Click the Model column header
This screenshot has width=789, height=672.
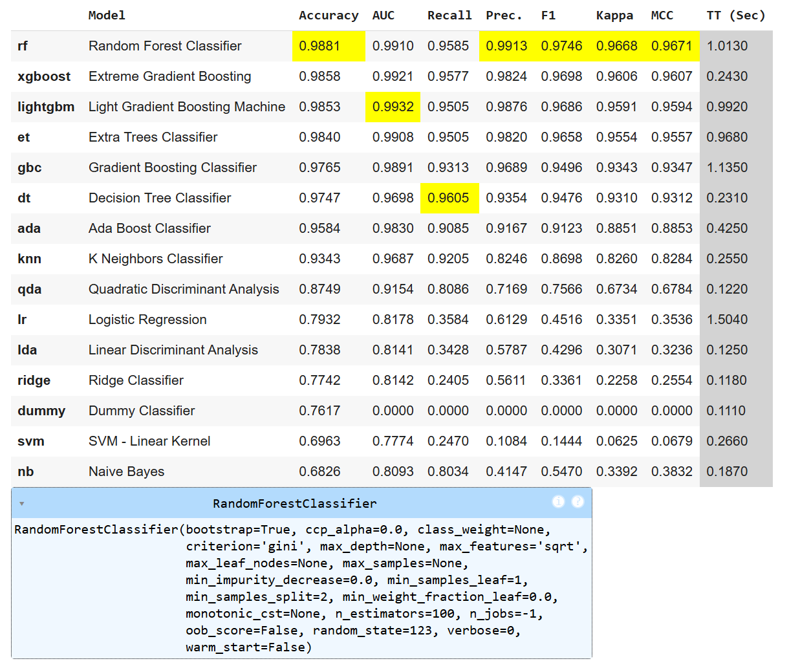[107, 16]
